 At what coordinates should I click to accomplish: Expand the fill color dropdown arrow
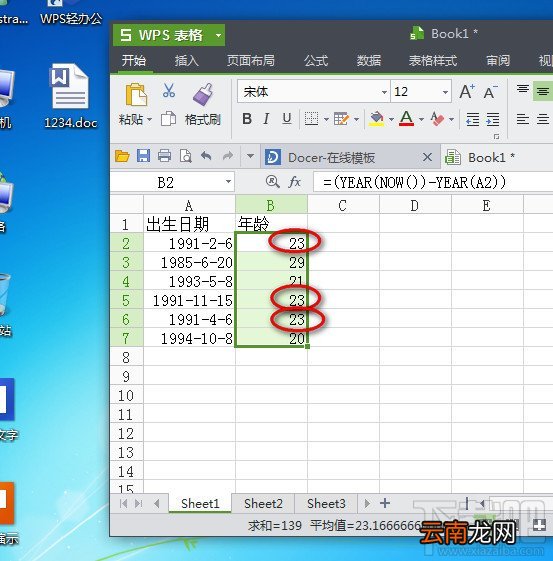(391, 119)
